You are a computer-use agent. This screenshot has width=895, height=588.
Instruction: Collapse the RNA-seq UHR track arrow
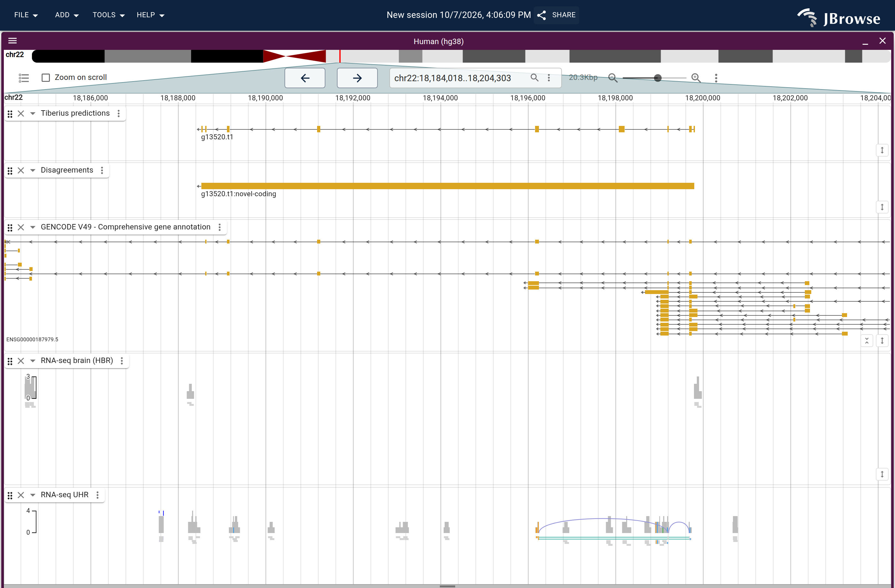click(33, 495)
